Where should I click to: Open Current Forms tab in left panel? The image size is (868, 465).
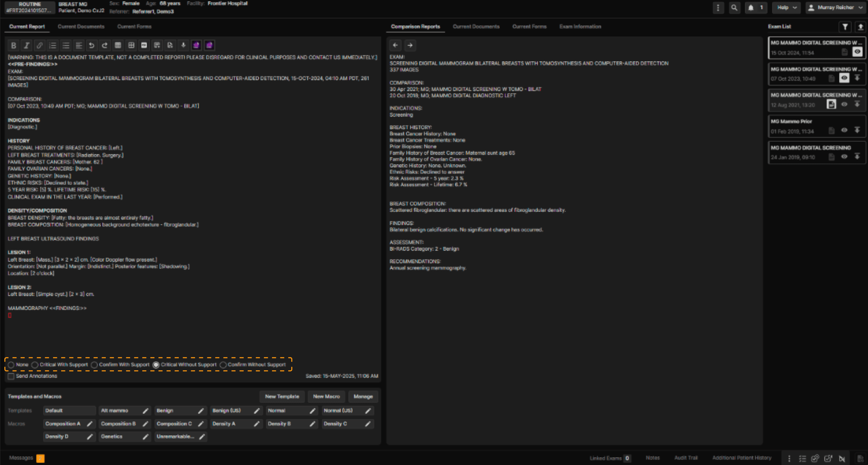click(x=134, y=27)
